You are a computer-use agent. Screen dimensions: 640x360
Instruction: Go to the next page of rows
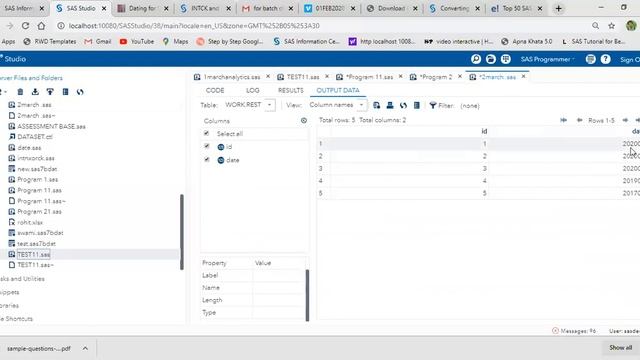[x=625, y=120]
